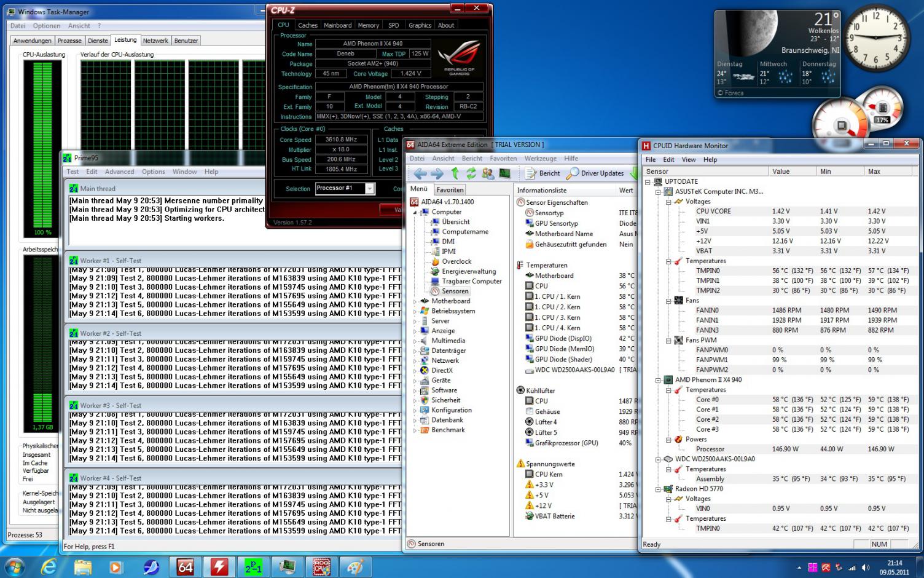
Task: Open the AIDA64 users icon in toolbar
Action: click(488, 173)
